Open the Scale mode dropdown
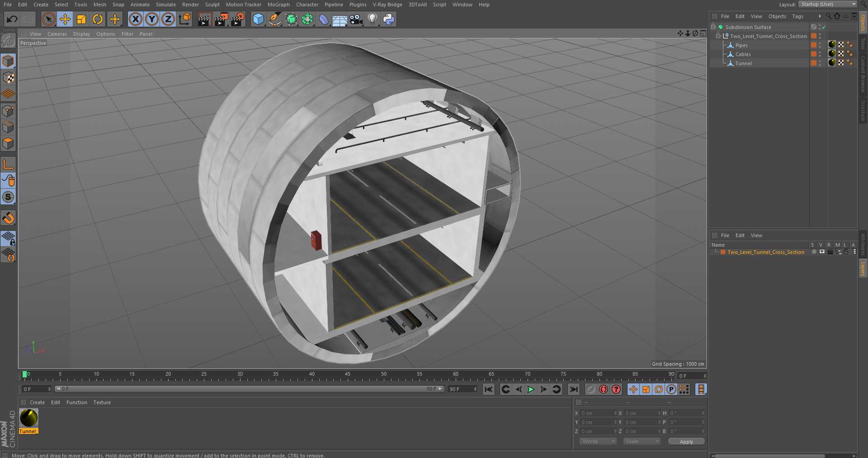The image size is (868, 458). (x=642, y=441)
